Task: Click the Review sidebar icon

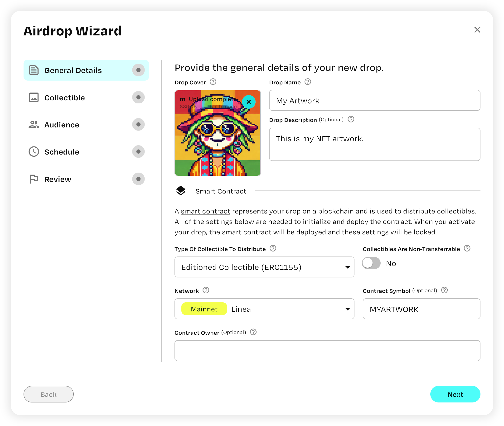Action: [34, 179]
